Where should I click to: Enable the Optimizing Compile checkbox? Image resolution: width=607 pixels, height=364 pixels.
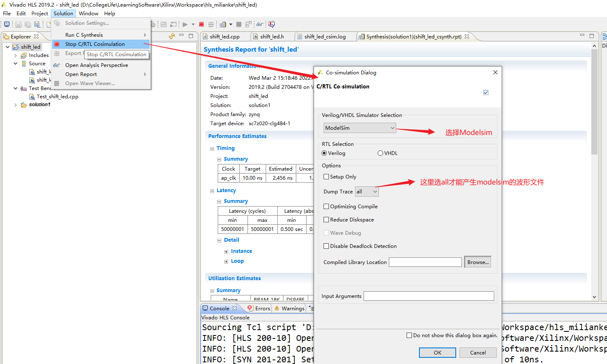click(x=326, y=206)
